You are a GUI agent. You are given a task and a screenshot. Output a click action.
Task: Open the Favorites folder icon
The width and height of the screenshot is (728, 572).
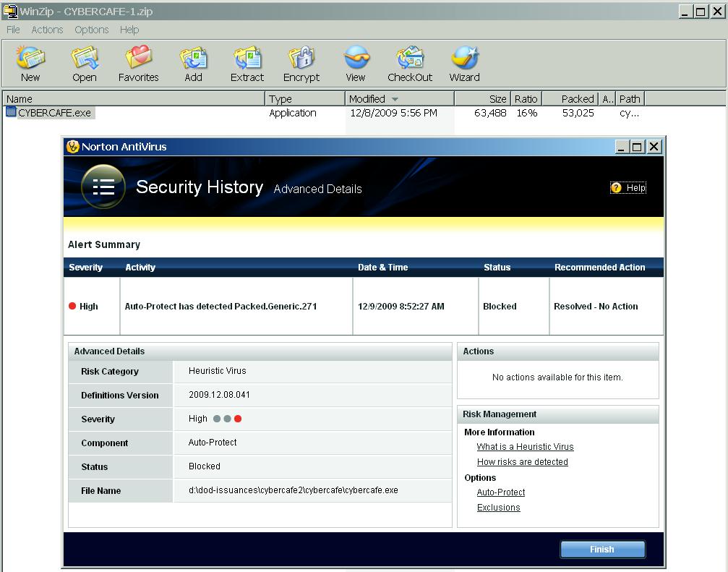(x=138, y=63)
